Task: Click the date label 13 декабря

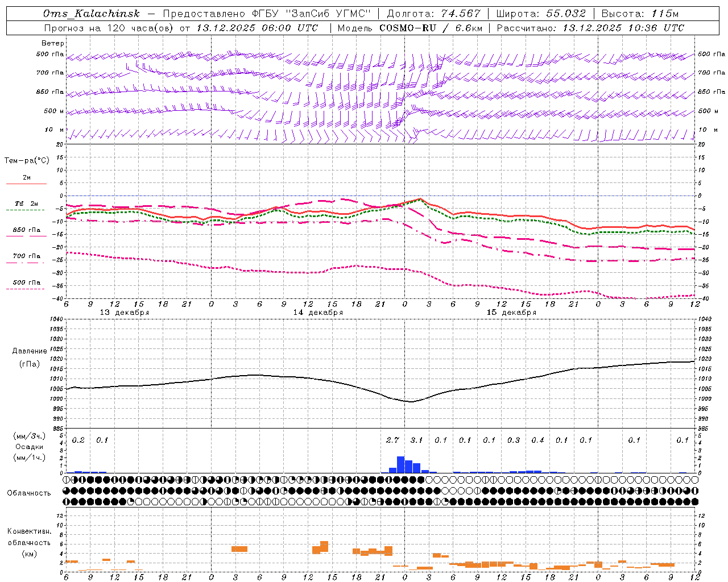Action: pyautogui.click(x=125, y=313)
